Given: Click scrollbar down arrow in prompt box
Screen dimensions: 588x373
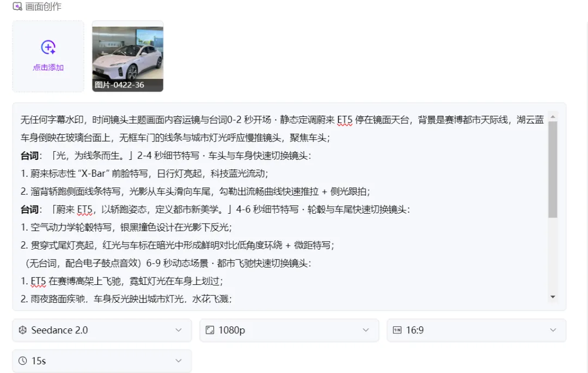Looking at the screenshot, I should (x=553, y=297).
